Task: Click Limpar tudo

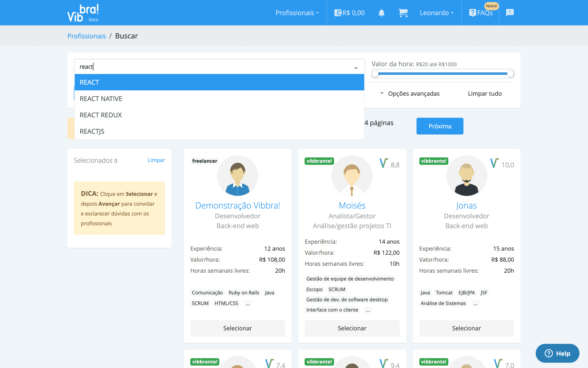Action: [485, 93]
